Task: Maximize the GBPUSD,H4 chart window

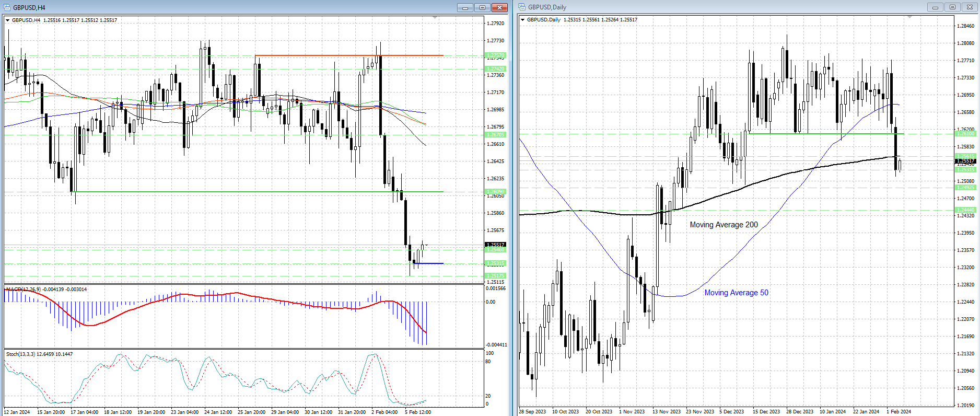Action: tap(482, 7)
